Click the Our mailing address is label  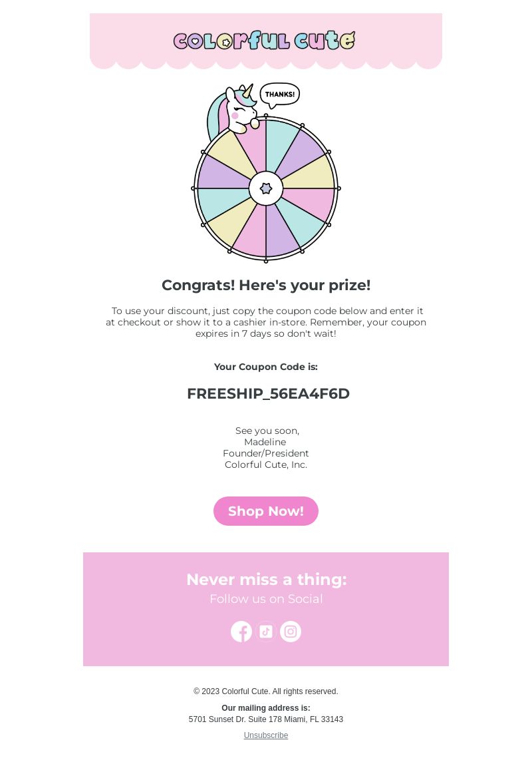coord(266,708)
